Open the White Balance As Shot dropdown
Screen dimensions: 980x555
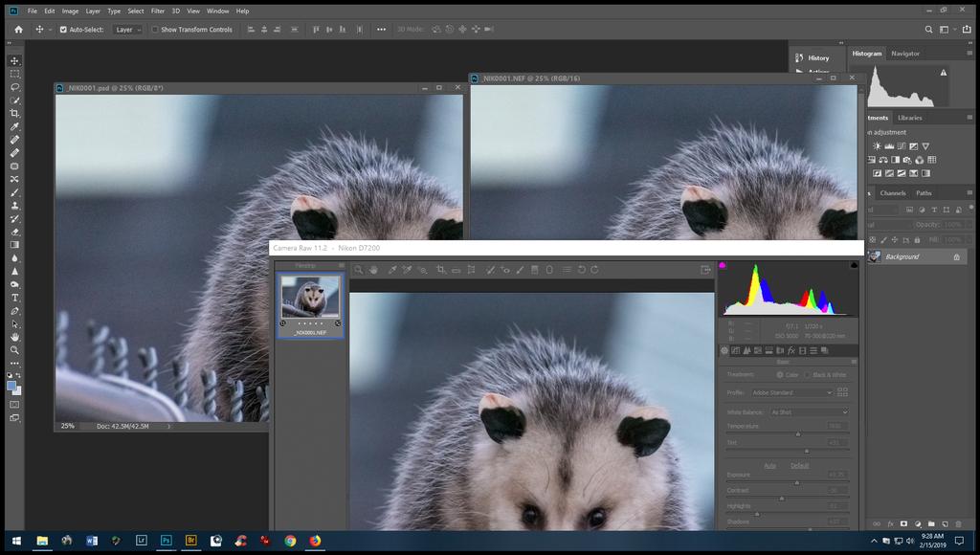coord(810,411)
